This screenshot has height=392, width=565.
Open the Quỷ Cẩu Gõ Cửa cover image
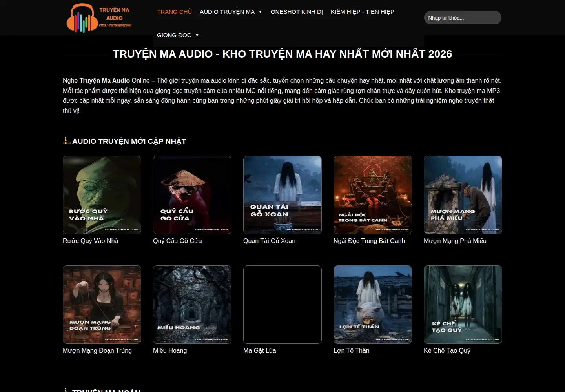pyautogui.click(x=192, y=195)
